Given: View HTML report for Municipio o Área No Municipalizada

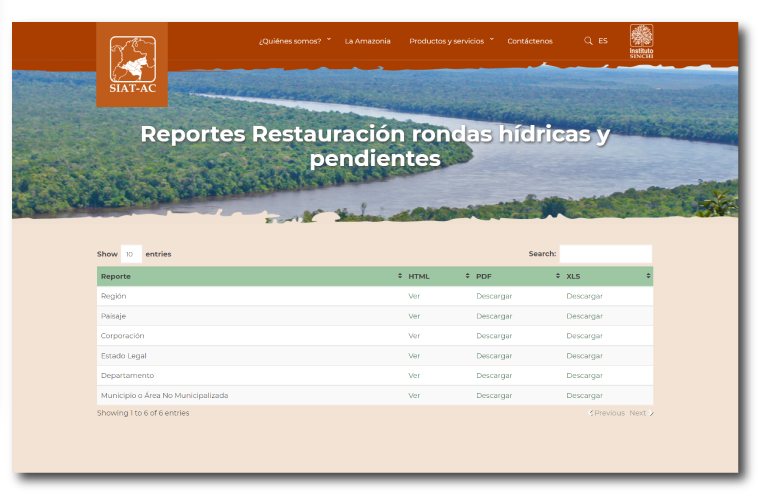Looking at the screenshot, I should point(414,395).
